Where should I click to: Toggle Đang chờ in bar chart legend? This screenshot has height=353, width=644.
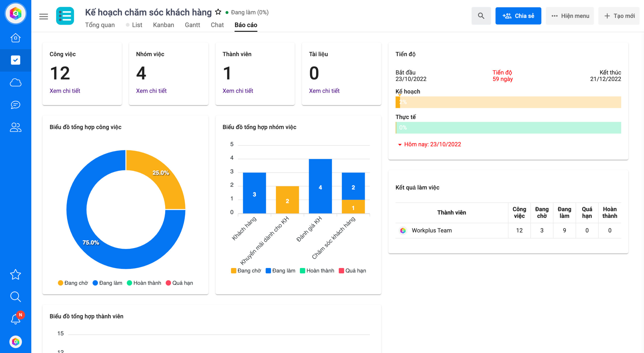click(x=246, y=271)
